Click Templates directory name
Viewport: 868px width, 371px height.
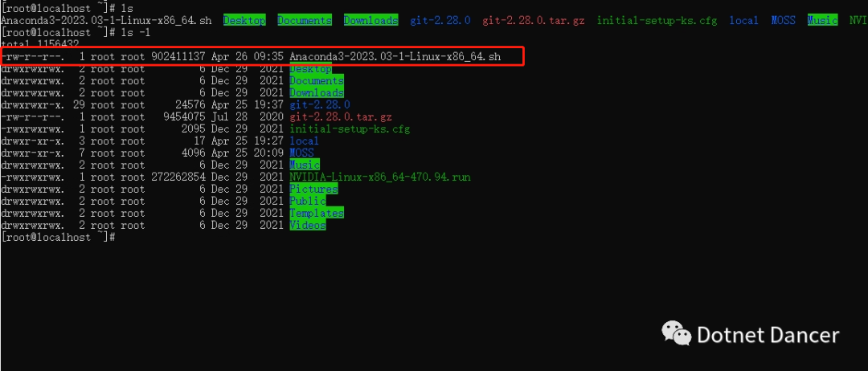point(317,214)
